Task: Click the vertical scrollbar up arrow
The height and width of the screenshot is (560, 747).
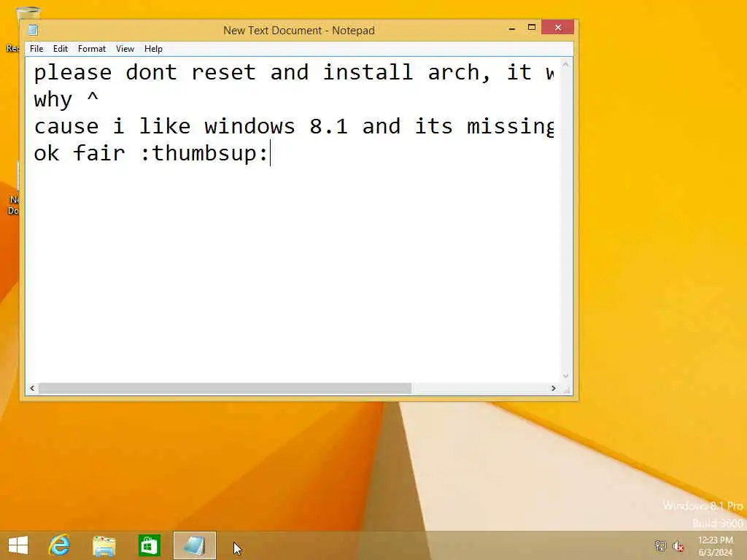Action: coord(565,64)
